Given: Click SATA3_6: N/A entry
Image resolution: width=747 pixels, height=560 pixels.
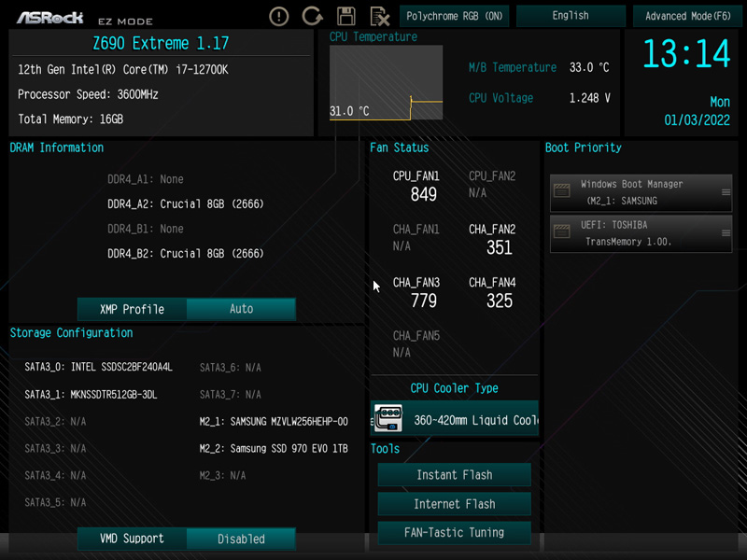Looking at the screenshot, I should point(230,367).
